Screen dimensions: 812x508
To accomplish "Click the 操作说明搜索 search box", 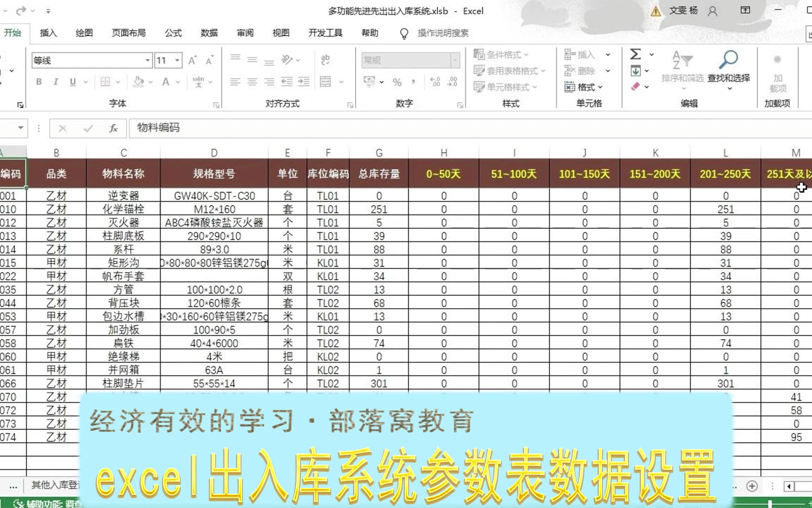I will click(443, 33).
